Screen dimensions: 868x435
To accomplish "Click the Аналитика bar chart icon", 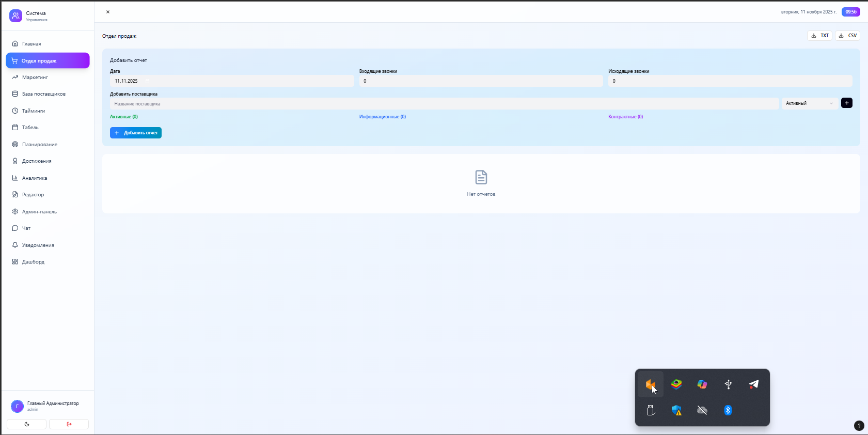I will coord(15,178).
